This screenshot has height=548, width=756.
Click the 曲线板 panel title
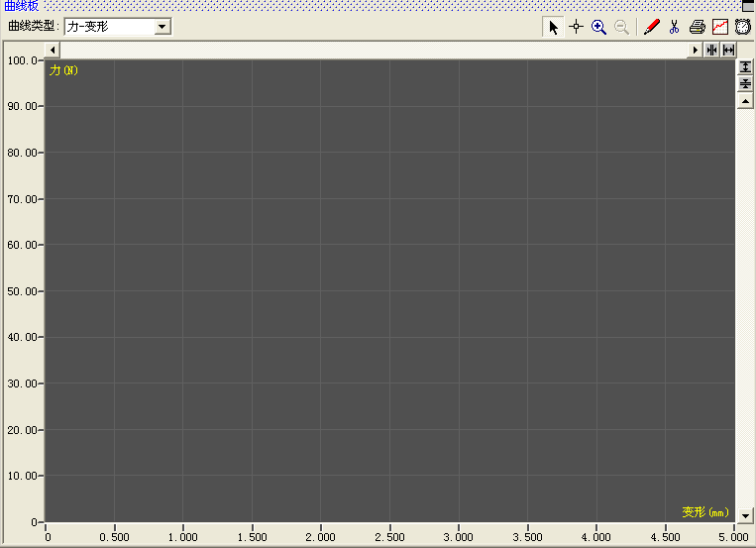pos(21,6)
